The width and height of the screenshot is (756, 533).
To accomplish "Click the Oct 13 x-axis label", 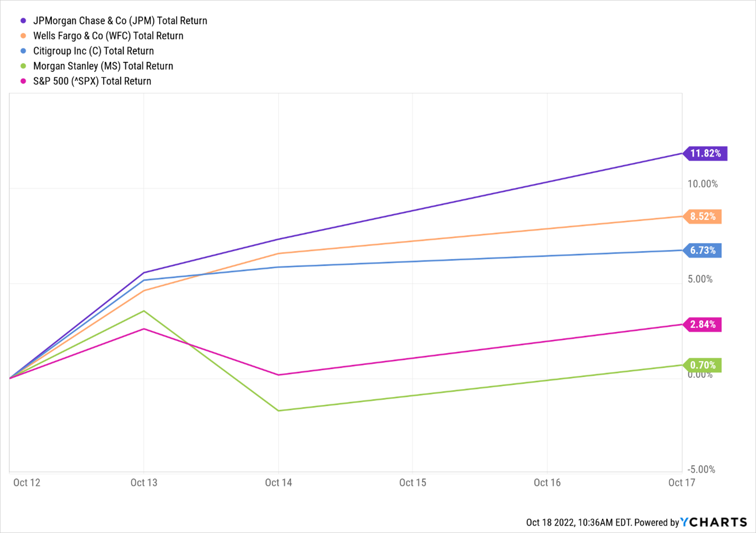I will coord(144,482).
